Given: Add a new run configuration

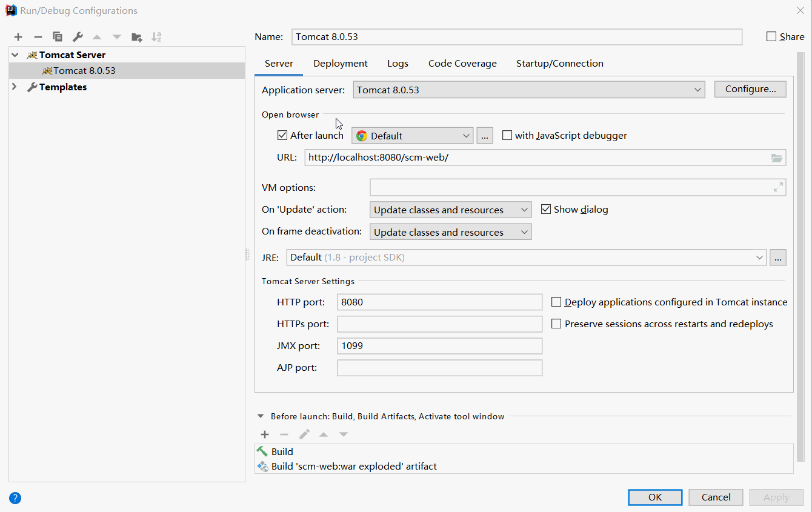Looking at the screenshot, I should click(18, 36).
